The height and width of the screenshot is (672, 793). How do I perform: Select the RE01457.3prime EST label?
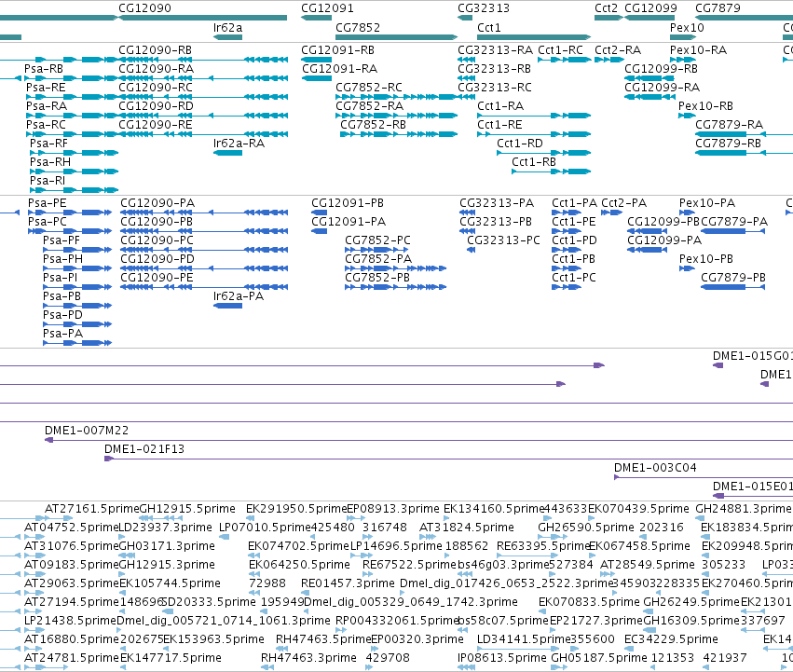pyautogui.click(x=348, y=583)
